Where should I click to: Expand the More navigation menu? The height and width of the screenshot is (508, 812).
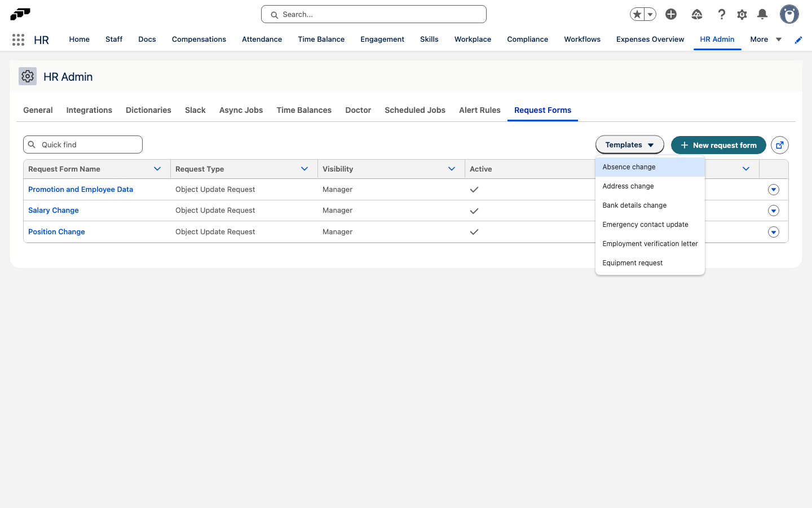(766, 40)
